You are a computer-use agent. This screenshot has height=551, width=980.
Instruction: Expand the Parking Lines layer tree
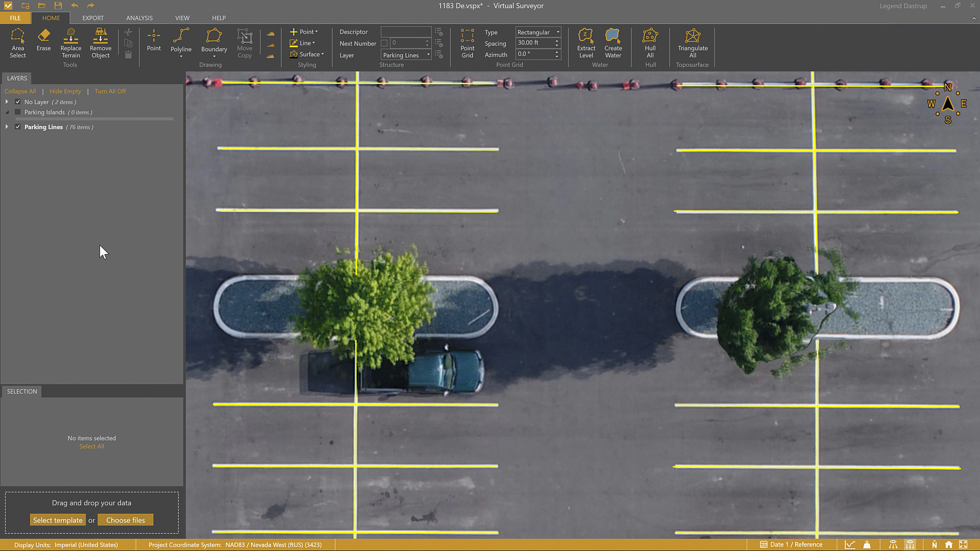[7, 127]
